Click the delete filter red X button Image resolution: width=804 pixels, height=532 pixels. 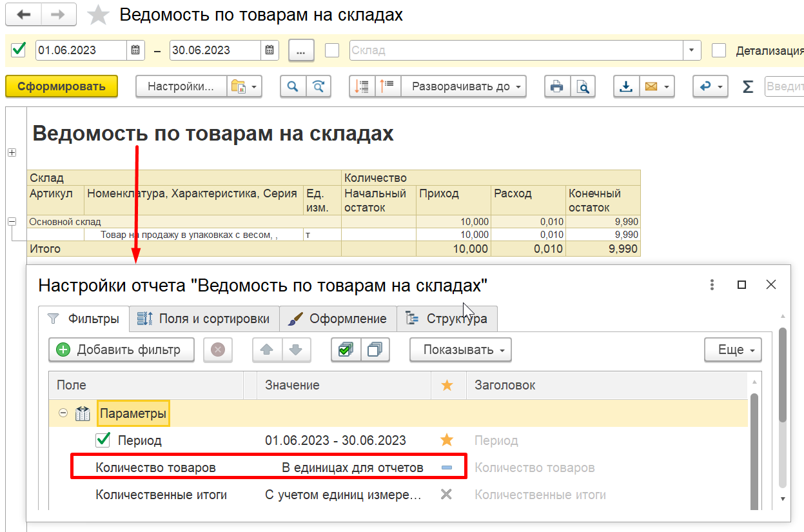point(218,350)
